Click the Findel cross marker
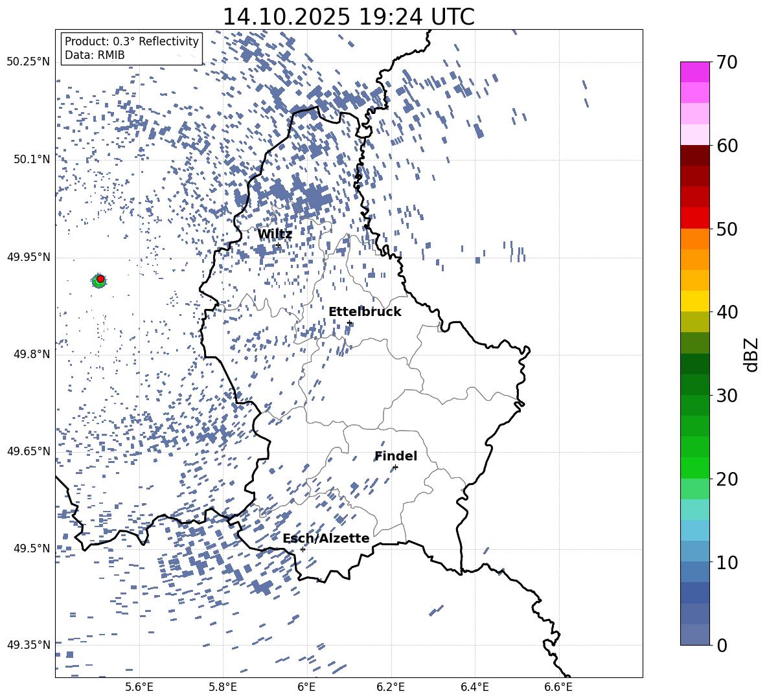 (x=395, y=468)
